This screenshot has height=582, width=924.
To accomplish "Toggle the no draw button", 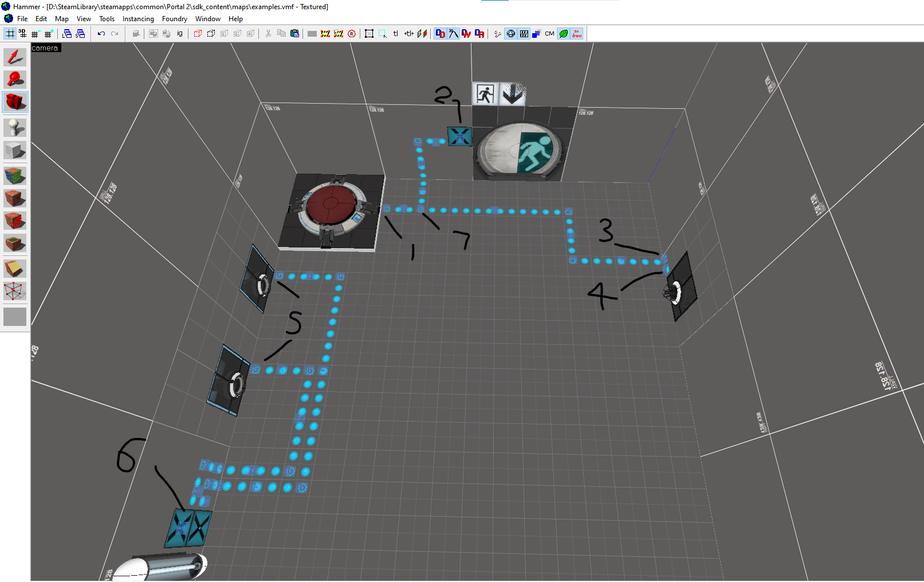I will click(x=577, y=34).
